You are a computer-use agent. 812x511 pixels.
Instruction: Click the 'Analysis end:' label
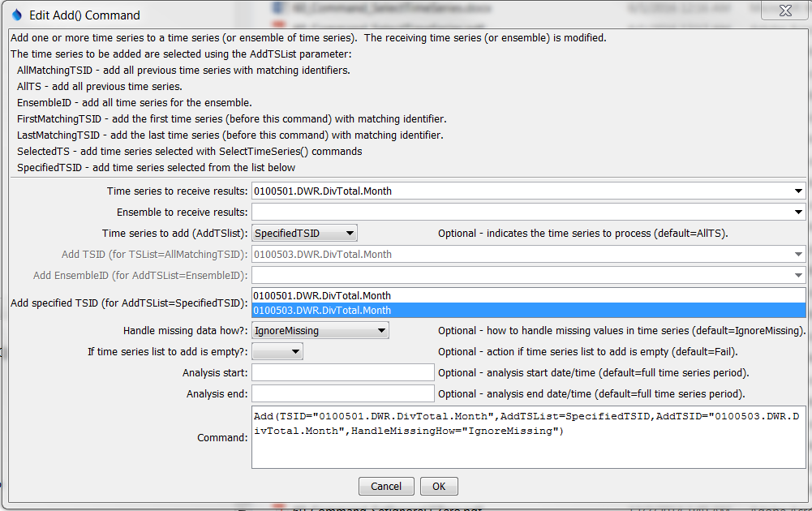[x=217, y=394]
